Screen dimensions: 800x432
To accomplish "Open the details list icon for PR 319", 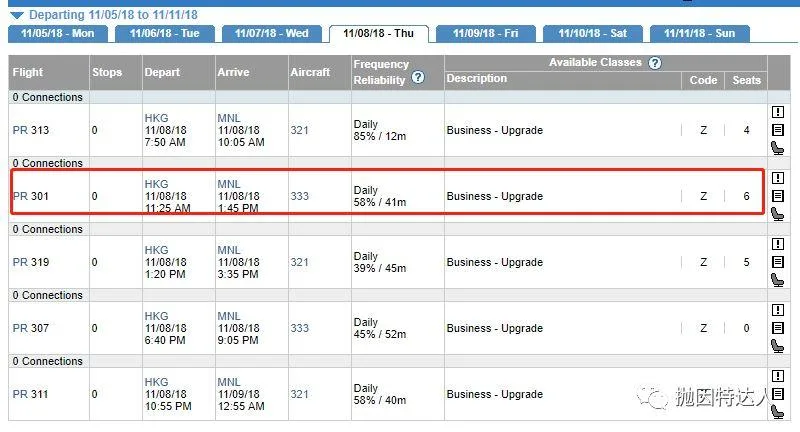I will click(x=778, y=262).
